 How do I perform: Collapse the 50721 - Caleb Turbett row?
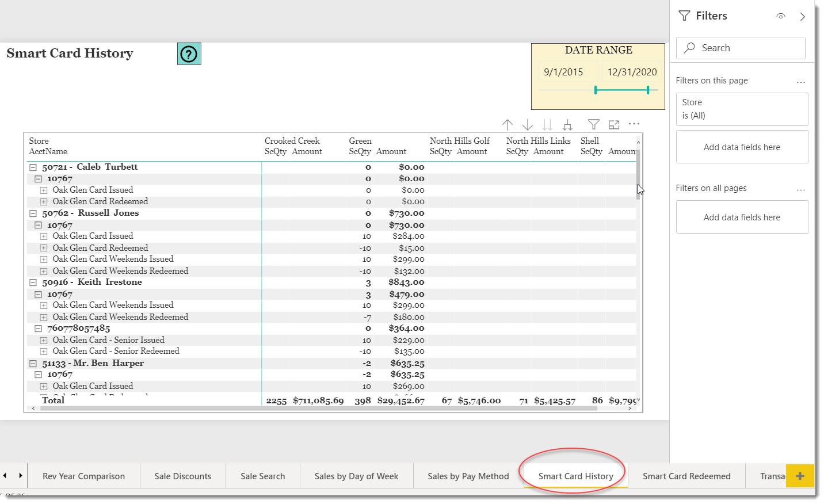point(33,167)
